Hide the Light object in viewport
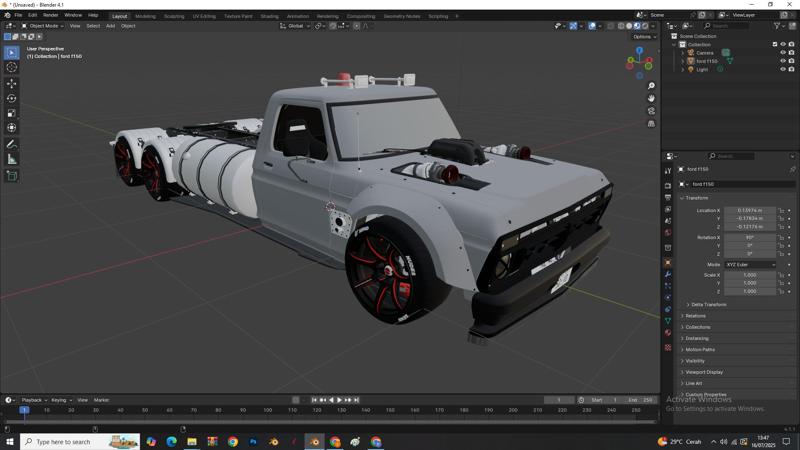The image size is (800, 450). [x=783, y=69]
